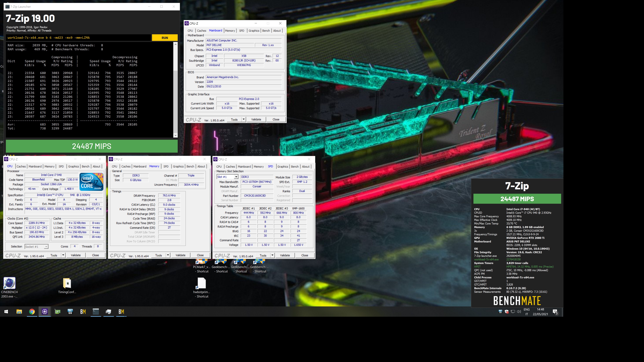Switch to the SPD tab in the Mainboard window
644x362 pixels.
(x=242, y=31)
